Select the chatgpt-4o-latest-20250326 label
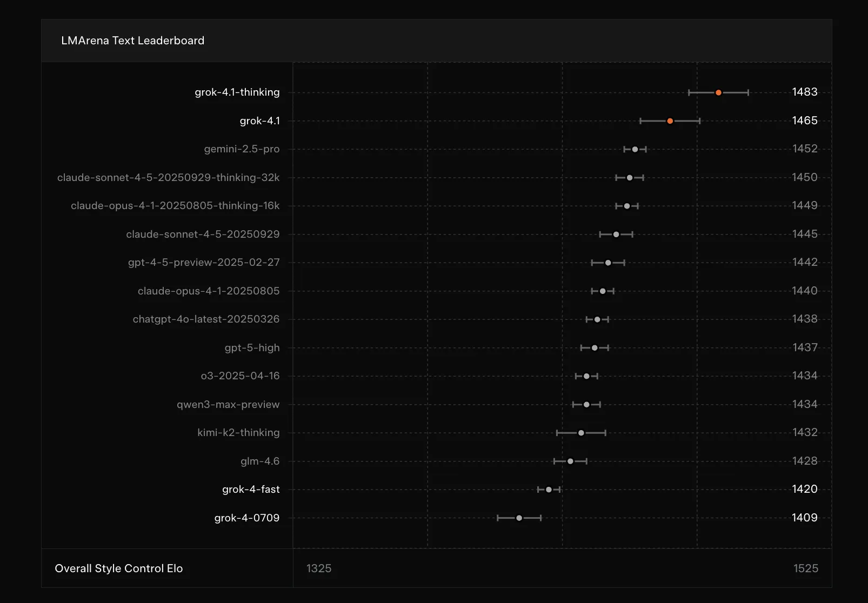Screen dimensions: 868x603 [x=206, y=319]
